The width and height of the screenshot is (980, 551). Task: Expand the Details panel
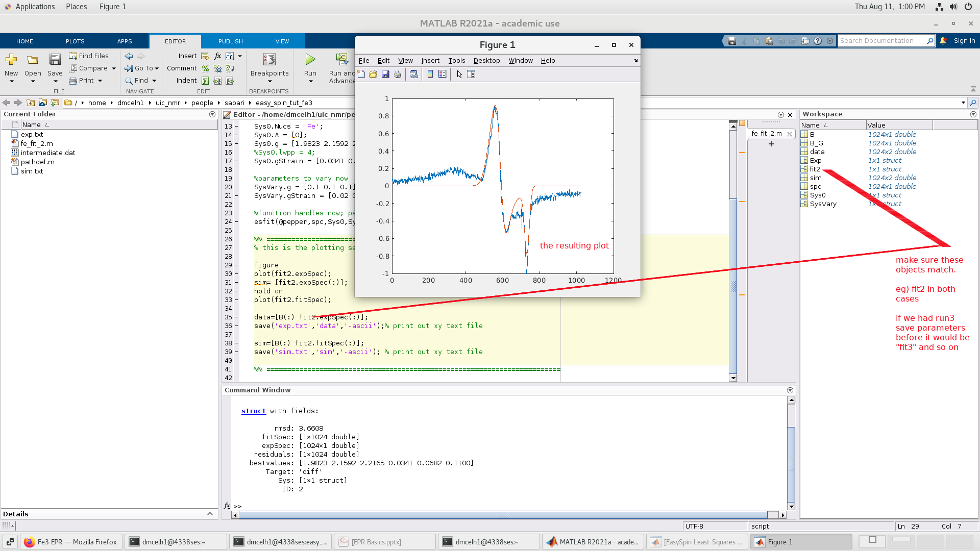tap(210, 514)
